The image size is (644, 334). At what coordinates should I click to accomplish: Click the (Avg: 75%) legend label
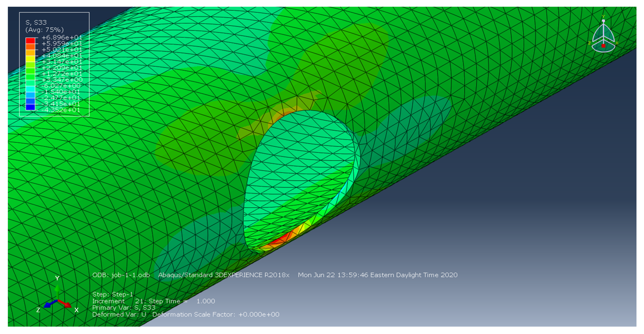pos(45,30)
